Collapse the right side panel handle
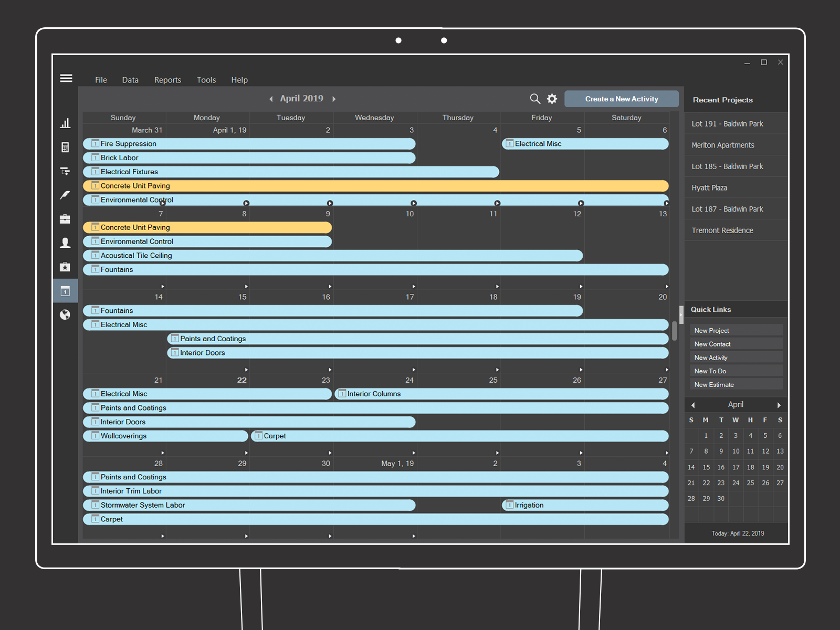The width and height of the screenshot is (840, 630). [681, 314]
